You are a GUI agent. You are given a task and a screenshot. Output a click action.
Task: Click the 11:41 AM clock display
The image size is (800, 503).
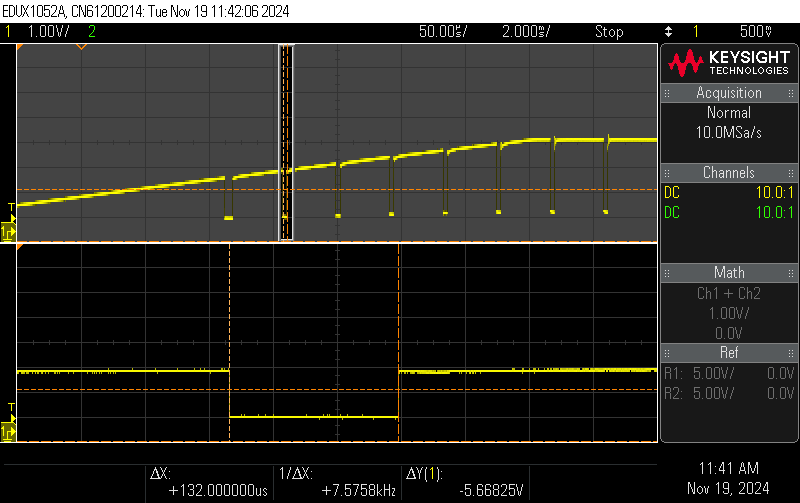click(729, 468)
